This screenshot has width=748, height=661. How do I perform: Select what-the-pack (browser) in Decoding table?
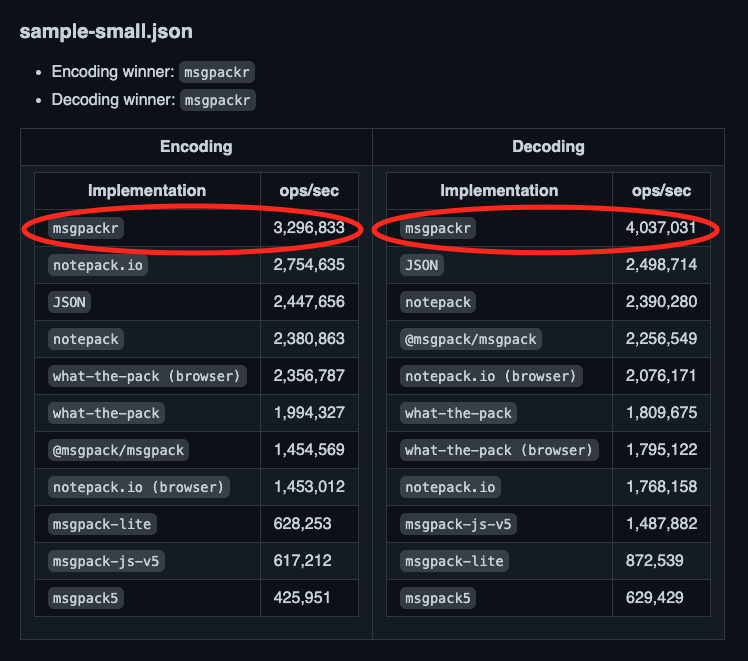499,450
